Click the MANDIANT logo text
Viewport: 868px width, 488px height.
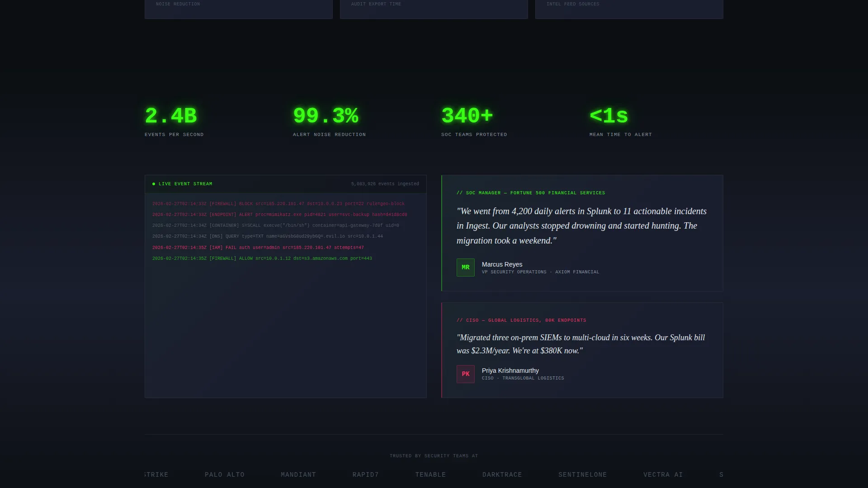click(x=298, y=475)
